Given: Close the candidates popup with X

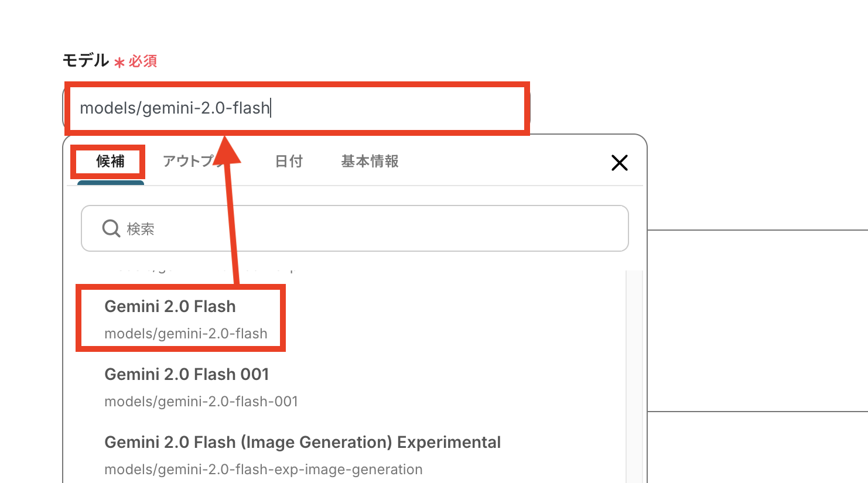Looking at the screenshot, I should 619,163.
